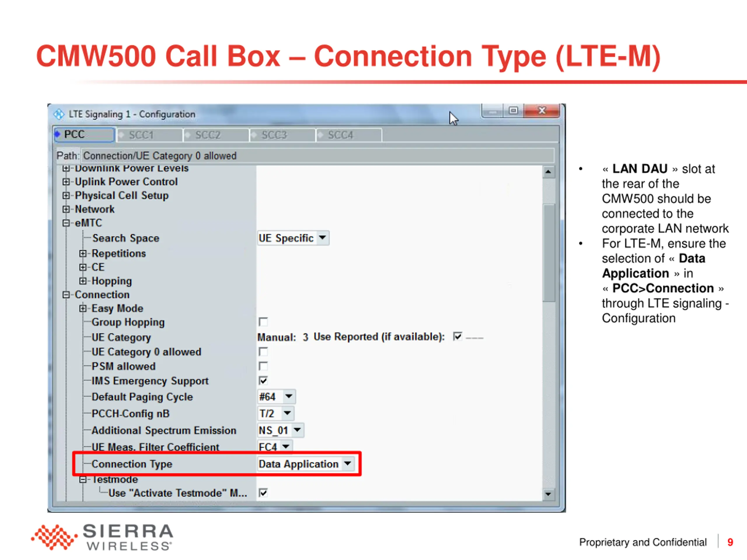This screenshot has width=747, height=560.
Task: Click the vertical scrollbar thumb
Action: click(x=549, y=253)
